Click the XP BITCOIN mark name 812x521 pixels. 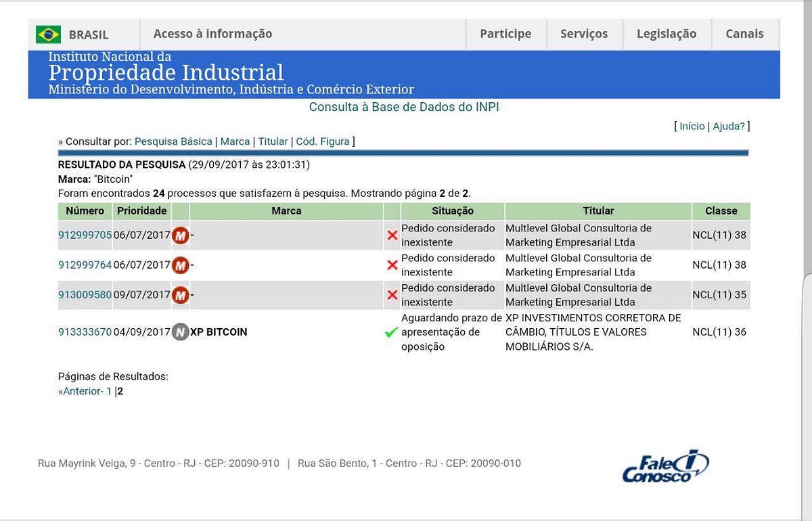219,332
